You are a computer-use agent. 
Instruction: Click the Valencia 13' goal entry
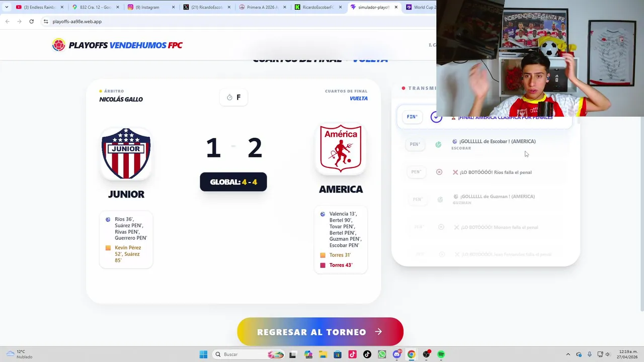[343, 214]
